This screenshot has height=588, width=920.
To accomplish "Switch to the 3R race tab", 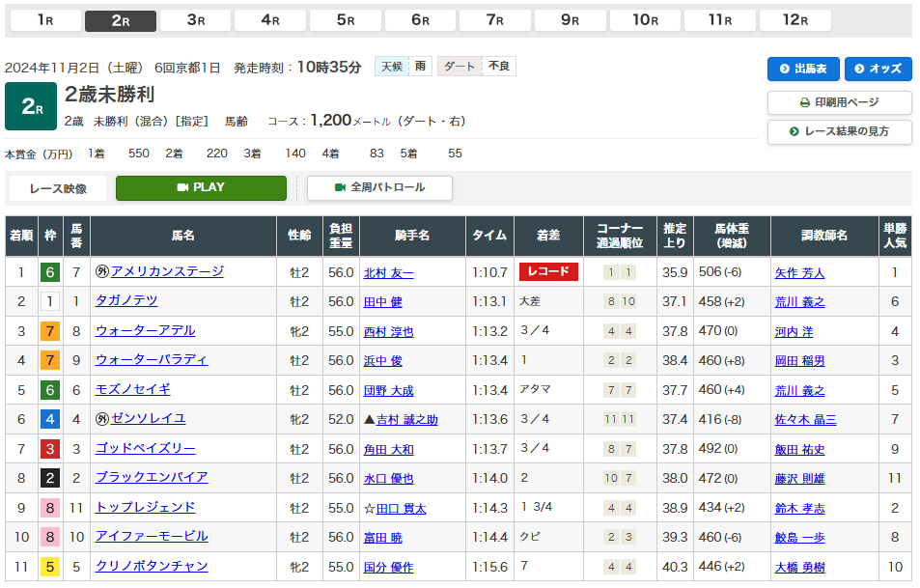I will (195, 20).
